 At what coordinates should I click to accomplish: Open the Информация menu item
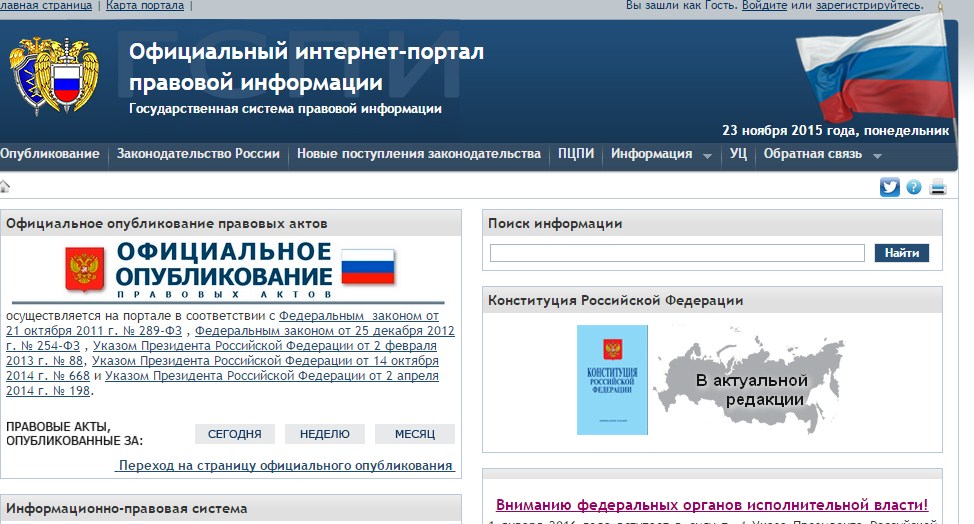click(x=651, y=154)
